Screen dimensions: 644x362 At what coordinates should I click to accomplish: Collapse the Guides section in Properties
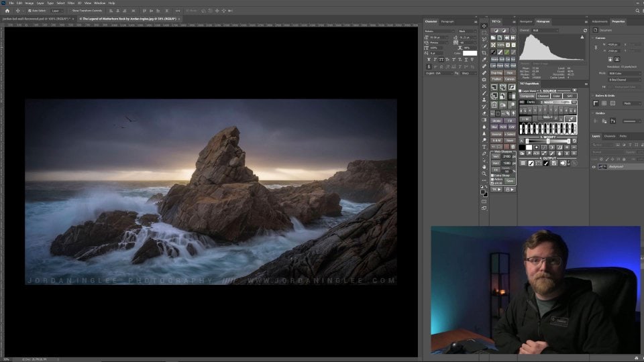592,113
